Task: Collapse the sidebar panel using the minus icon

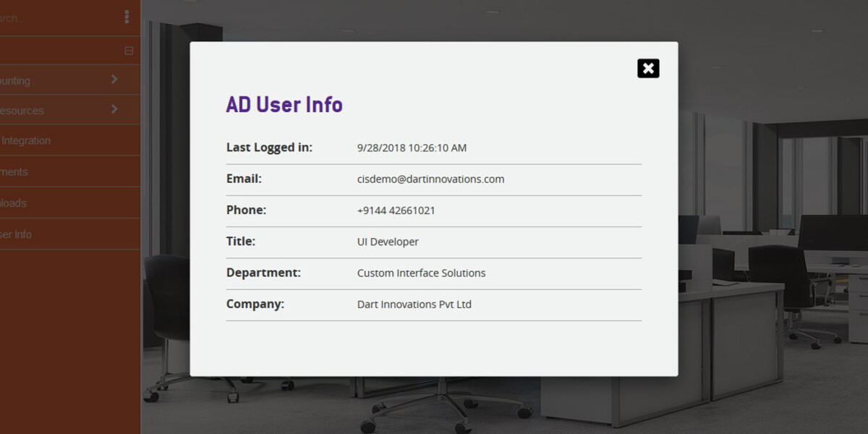Action: pos(127,50)
